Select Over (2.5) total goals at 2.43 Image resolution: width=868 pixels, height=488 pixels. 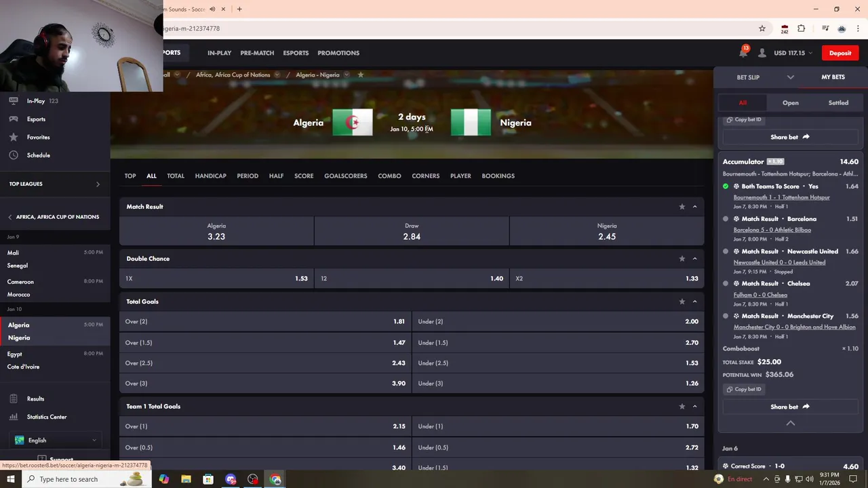265,363
